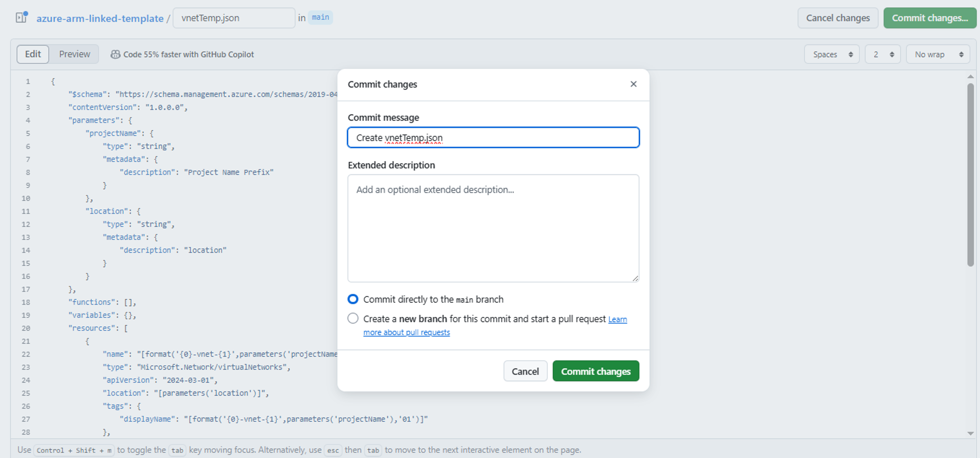
Task: Open the Spaces indentation mode dropdown
Action: [832, 54]
